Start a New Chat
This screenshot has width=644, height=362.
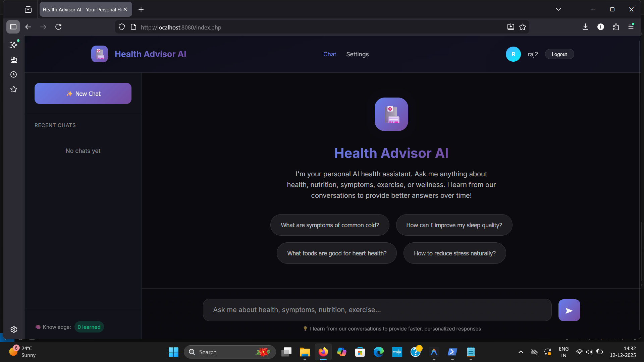tap(83, 94)
